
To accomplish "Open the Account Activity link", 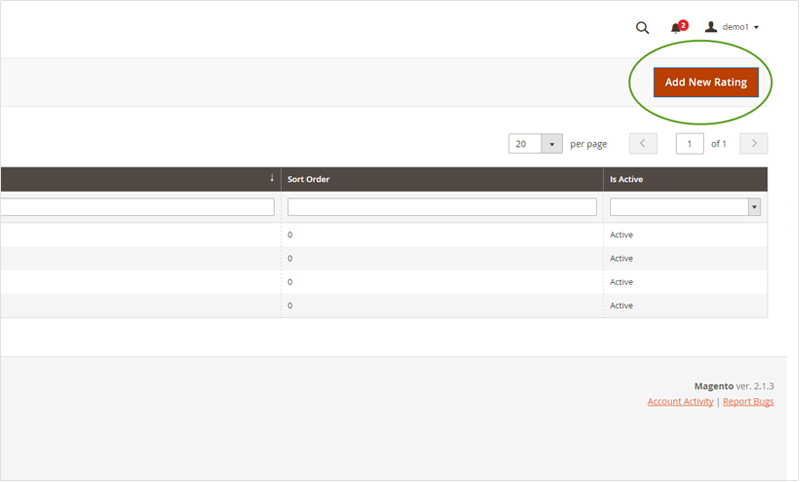I will [680, 402].
